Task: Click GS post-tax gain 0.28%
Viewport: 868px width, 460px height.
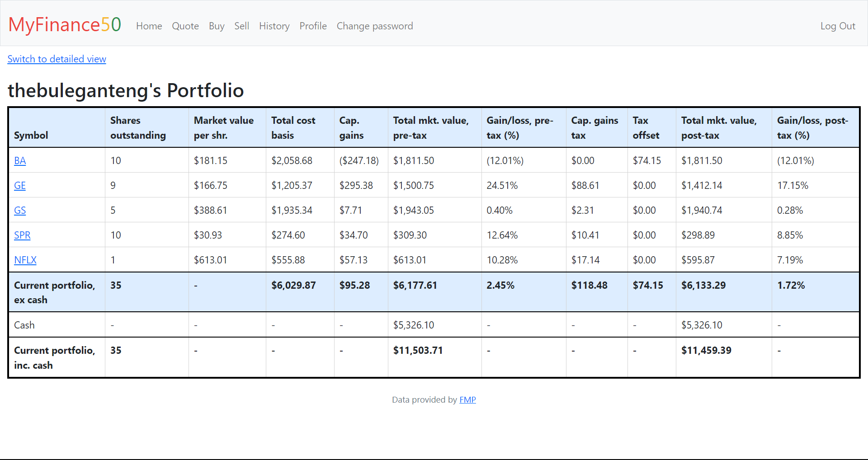Action: click(x=790, y=210)
